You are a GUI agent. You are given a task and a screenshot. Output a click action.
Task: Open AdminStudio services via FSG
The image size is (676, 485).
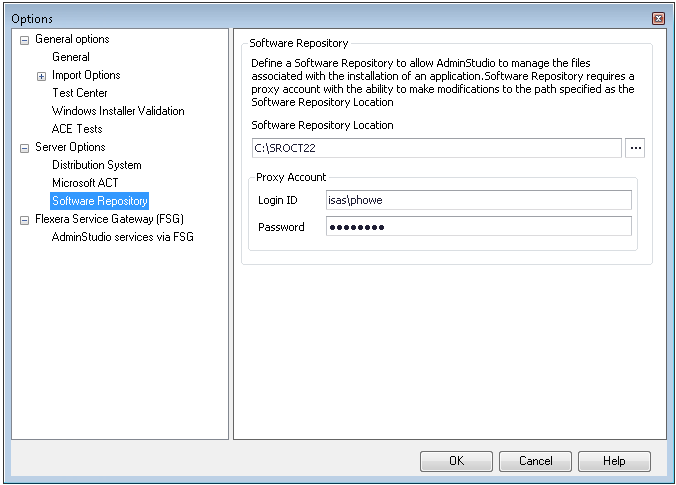(x=122, y=237)
